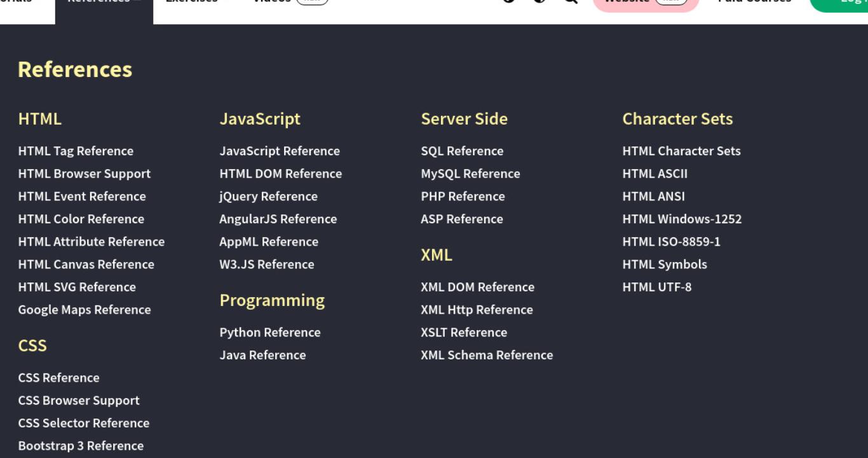Select XML Schema Reference
Screen dimensions: 868x458
point(487,355)
